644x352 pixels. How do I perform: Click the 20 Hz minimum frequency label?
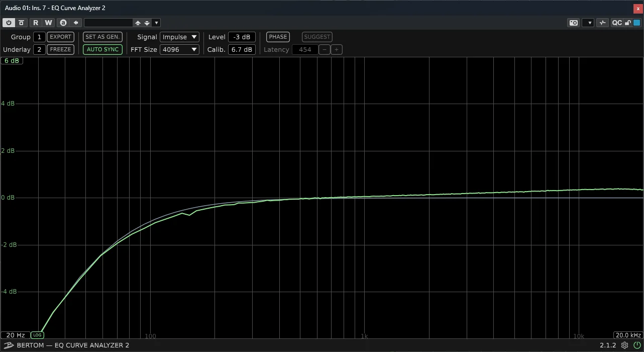(x=15, y=335)
